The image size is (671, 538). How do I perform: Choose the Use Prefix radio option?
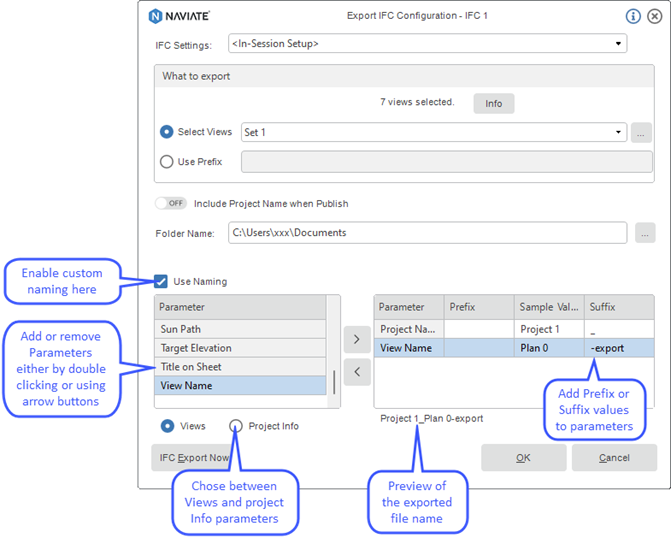(x=167, y=162)
